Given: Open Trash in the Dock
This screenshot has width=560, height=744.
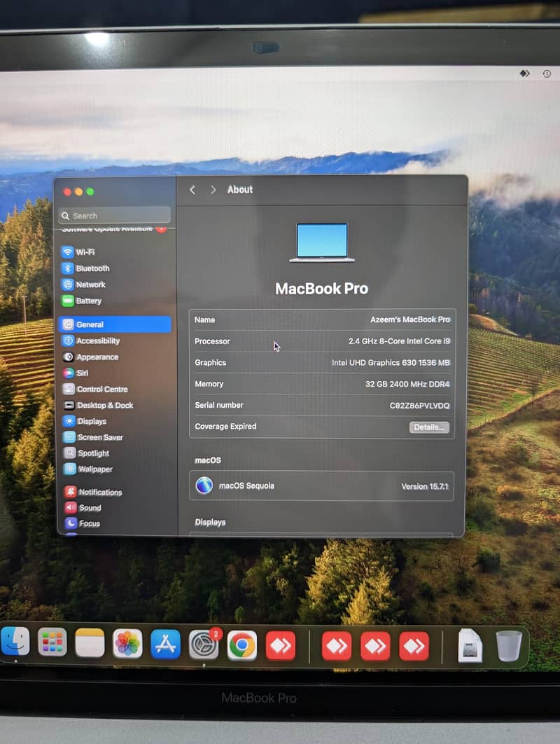Looking at the screenshot, I should pos(509,645).
